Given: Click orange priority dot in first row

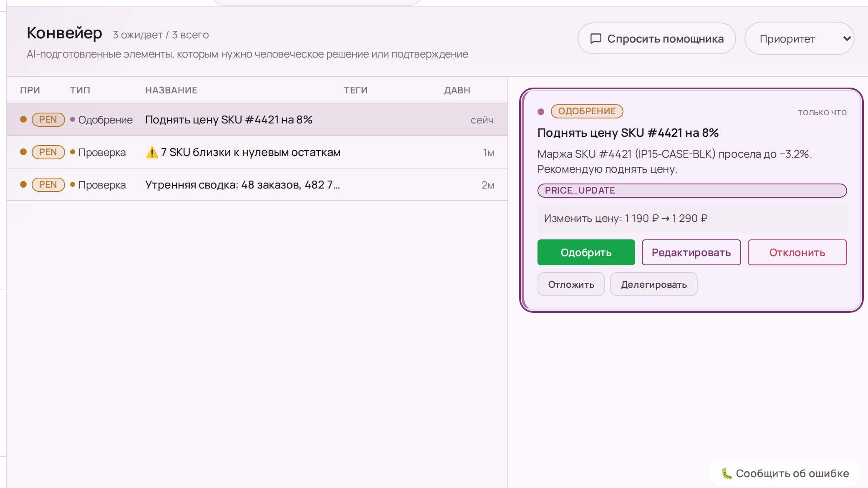Looking at the screenshot, I should pyautogui.click(x=23, y=120).
